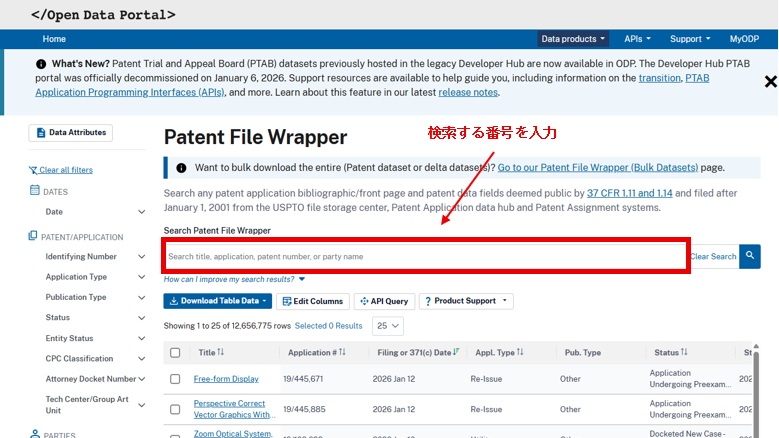Go to Patent File Wrapper (Bulk Datasets) page

pyautogui.click(x=598, y=168)
